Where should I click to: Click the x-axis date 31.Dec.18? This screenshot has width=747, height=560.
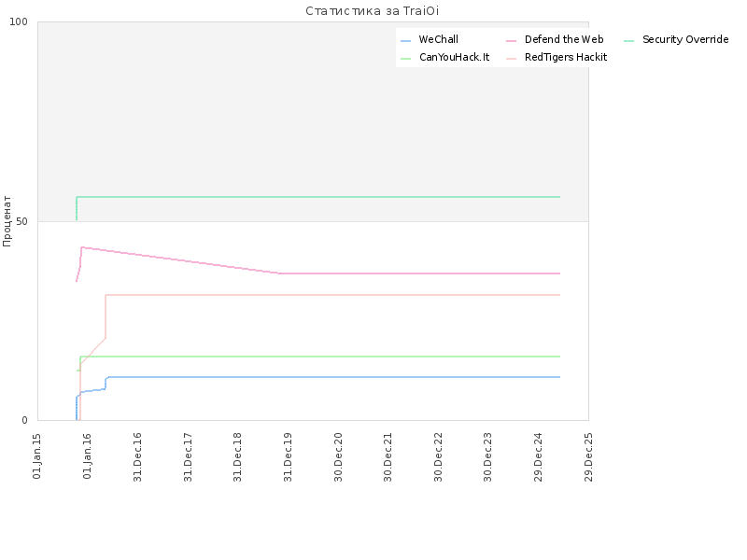point(238,457)
